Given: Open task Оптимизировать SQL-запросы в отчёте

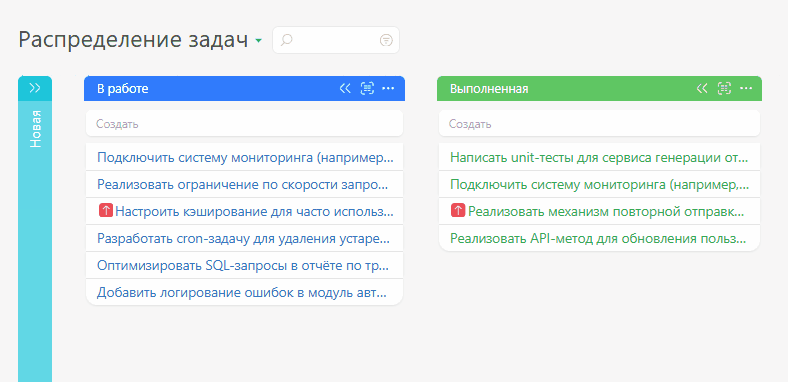Looking at the screenshot, I should 244,265.
